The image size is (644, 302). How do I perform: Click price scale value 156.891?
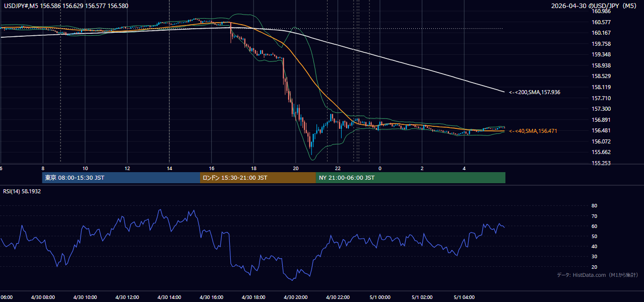click(601, 120)
